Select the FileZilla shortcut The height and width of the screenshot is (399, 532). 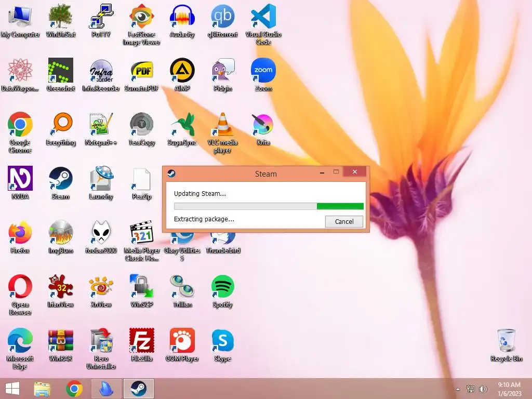[x=141, y=345]
